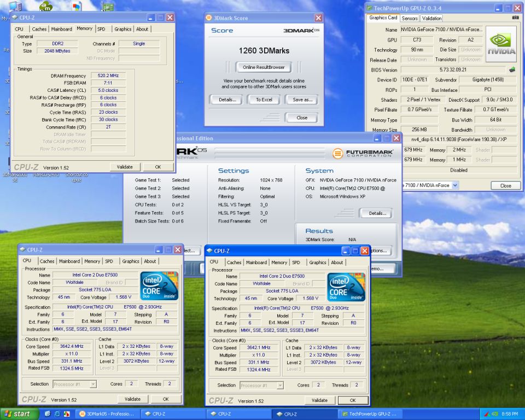The height and width of the screenshot is (420, 525).
Task: Click Close in 3DMark Score dialog
Action: [302, 118]
